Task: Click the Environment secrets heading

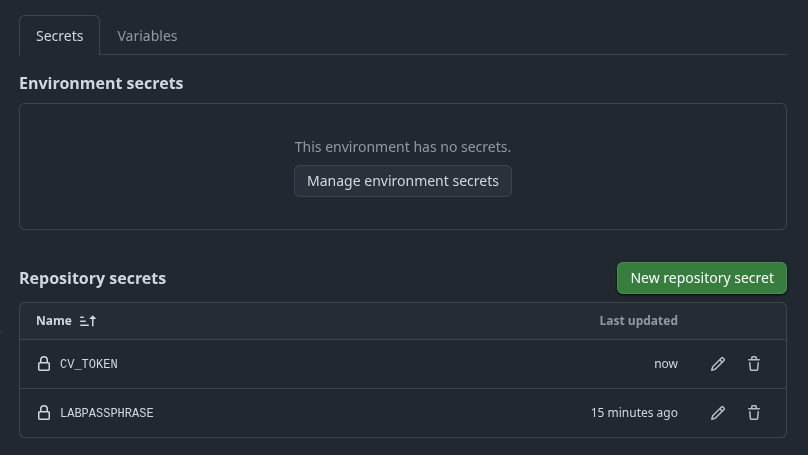Action: [101, 84]
